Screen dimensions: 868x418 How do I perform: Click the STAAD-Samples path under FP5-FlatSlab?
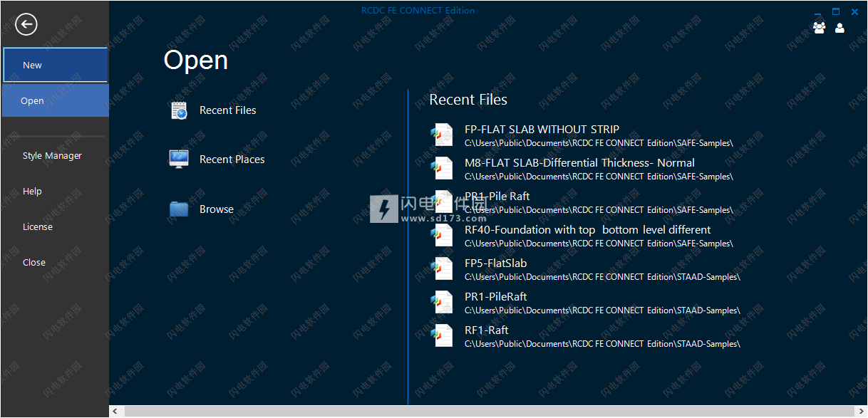pyautogui.click(x=602, y=277)
